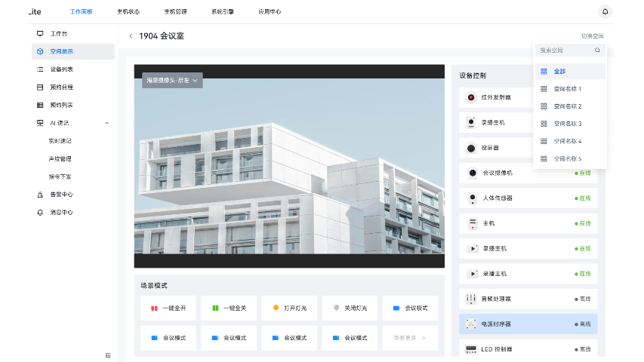Switch to the 工作面板 top tab
This screenshot has width=644, height=362.
(82, 11)
